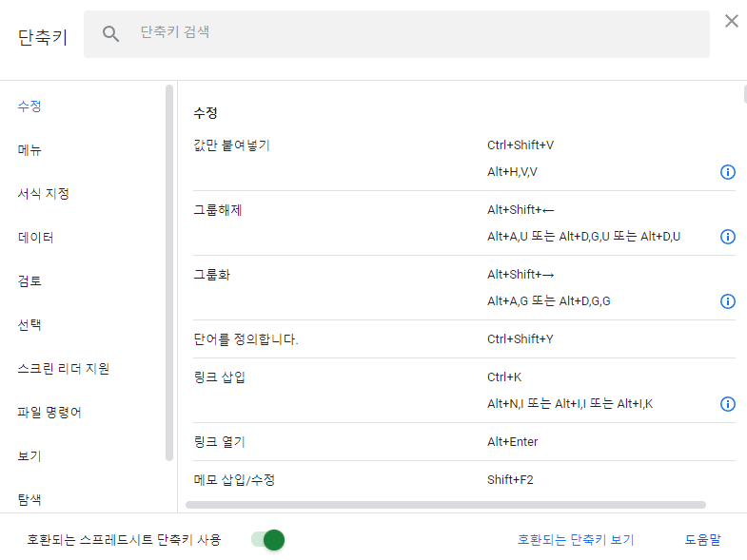The image size is (747, 560).
Task: Select the 파일 명령어 category
Action: (49, 413)
